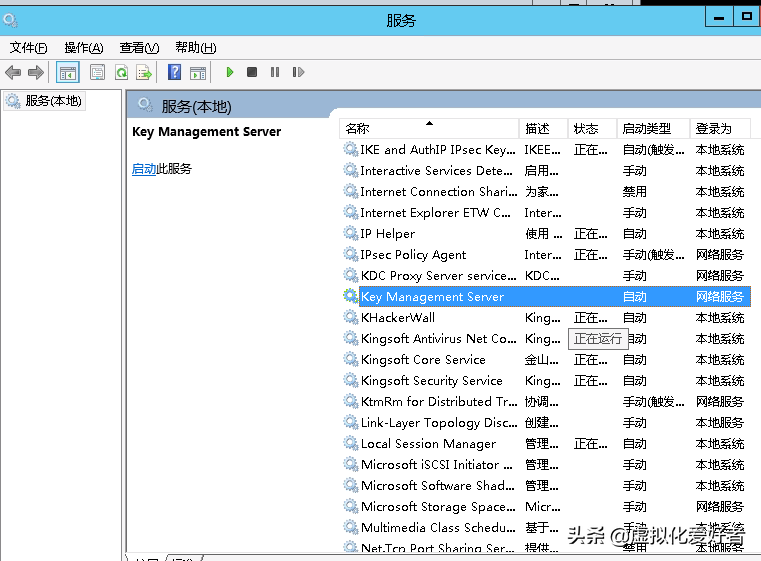Sort by the 状态 column header
The width and height of the screenshot is (761, 561).
pyautogui.click(x=592, y=129)
